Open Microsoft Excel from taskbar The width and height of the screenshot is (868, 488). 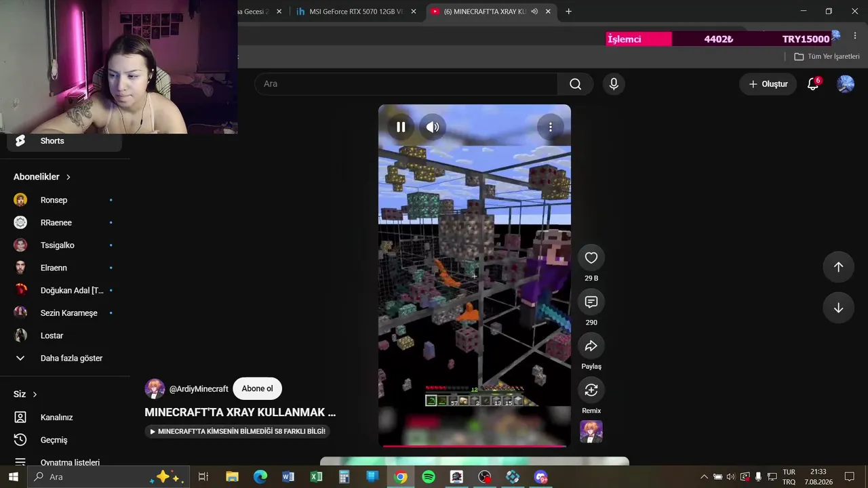(316, 477)
